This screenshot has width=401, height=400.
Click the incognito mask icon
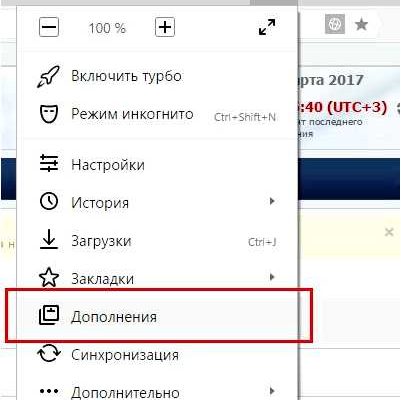49,114
